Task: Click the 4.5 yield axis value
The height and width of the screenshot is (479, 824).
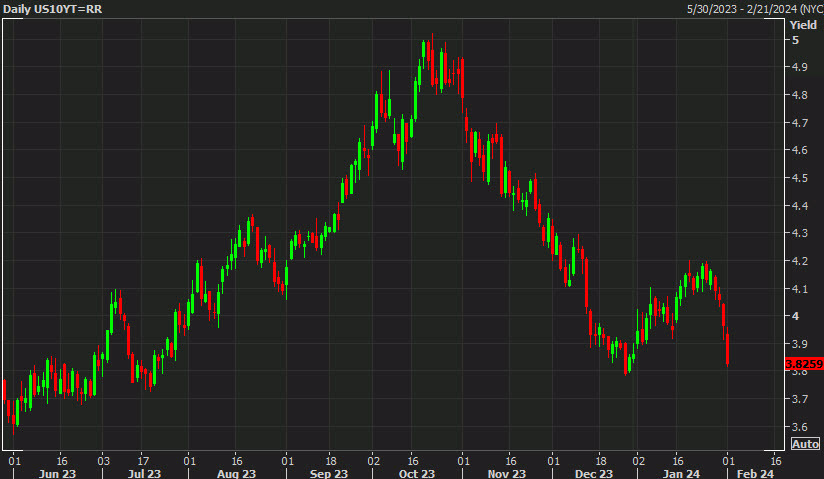Action: [x=799, y=178]
